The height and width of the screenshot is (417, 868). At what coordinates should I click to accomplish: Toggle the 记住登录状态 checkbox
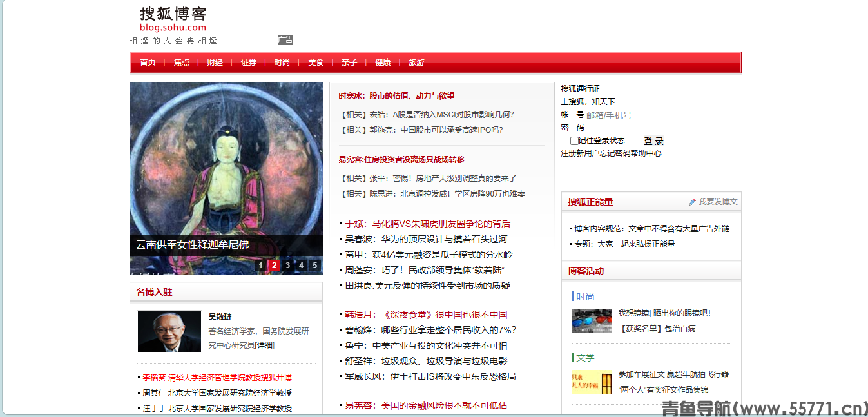pyautogui.click(x=574, y=141)
